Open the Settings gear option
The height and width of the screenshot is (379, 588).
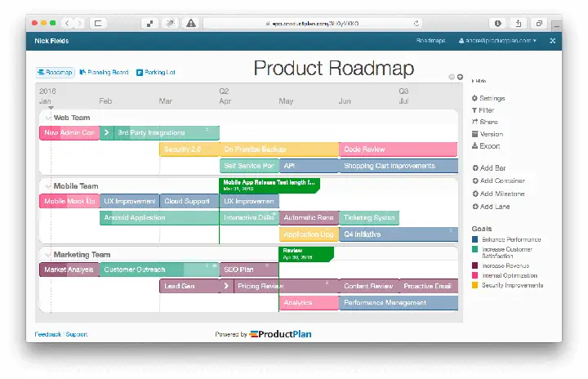coord(488,98)
